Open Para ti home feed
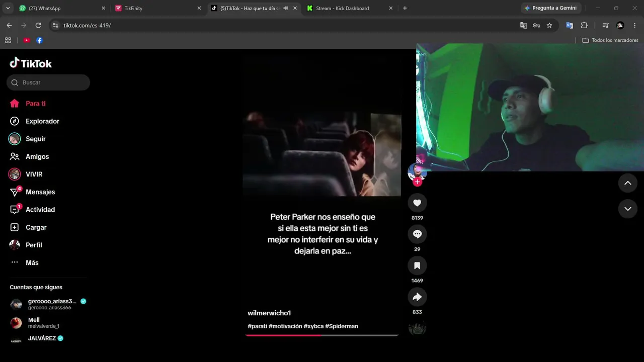Viewport: 644px width, 362px height. 28,104
